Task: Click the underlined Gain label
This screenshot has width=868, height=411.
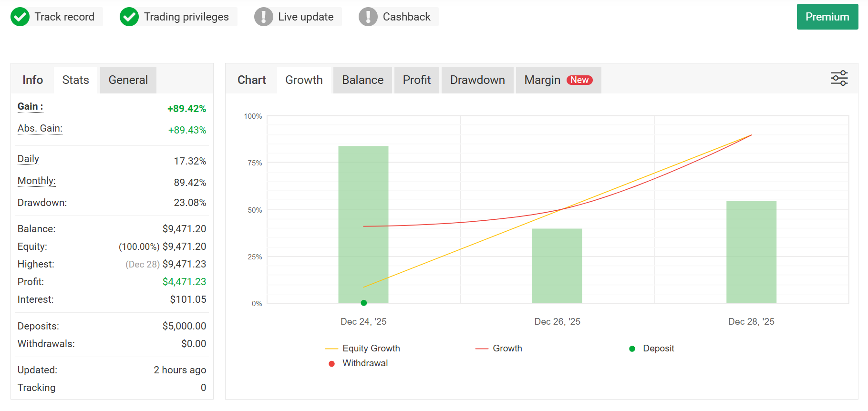Action: coord(30,107)
